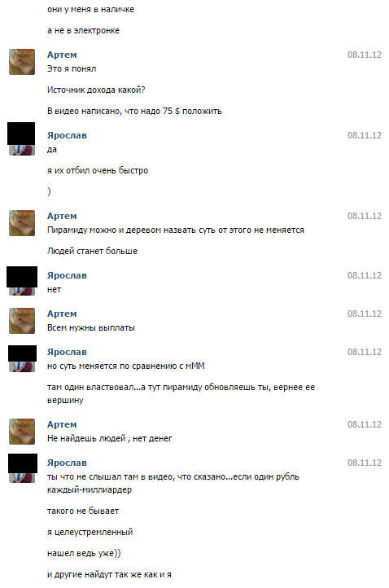Select the timestamp of "Не найдешь людей , нет денег"

pyautogui.click(x=365, y=424)
